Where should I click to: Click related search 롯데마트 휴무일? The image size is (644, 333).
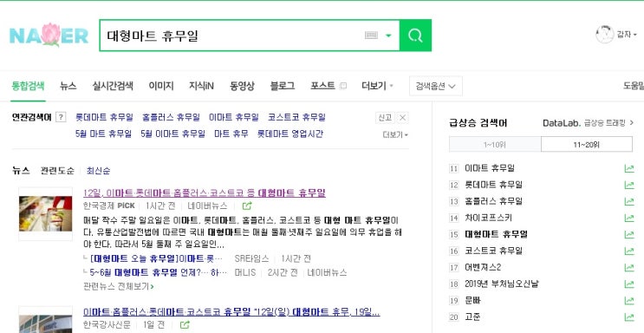point(104,117)
